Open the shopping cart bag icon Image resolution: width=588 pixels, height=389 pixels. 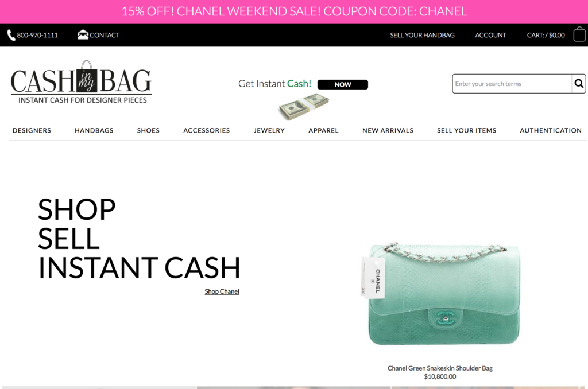[579, 34]
